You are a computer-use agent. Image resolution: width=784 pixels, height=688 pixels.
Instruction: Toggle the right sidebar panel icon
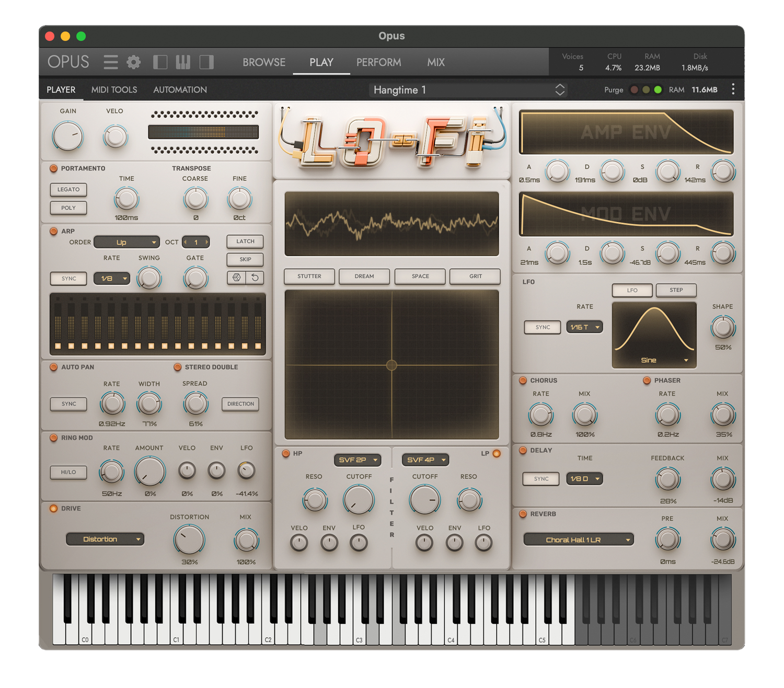click(x=206, y=62)
